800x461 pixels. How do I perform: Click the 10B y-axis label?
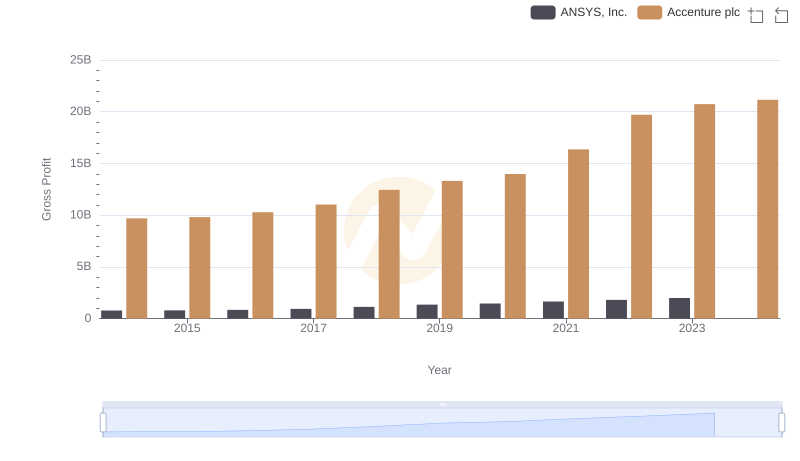point(81,215)
